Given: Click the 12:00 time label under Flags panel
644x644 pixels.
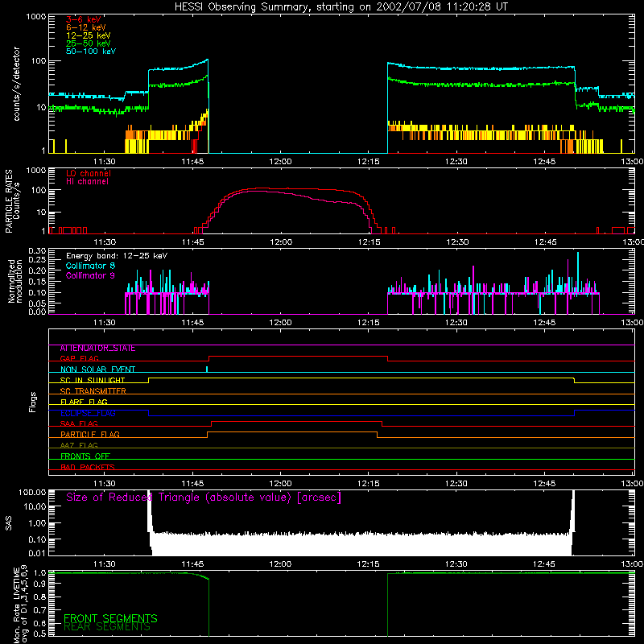Looking at the screenshot, I should tap(280, 484).
